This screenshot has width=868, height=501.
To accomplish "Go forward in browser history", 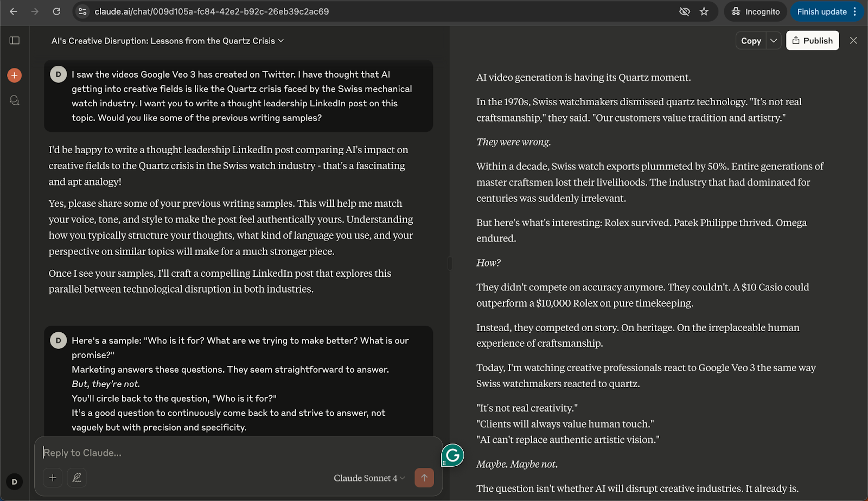I will (x=35, y=11).
